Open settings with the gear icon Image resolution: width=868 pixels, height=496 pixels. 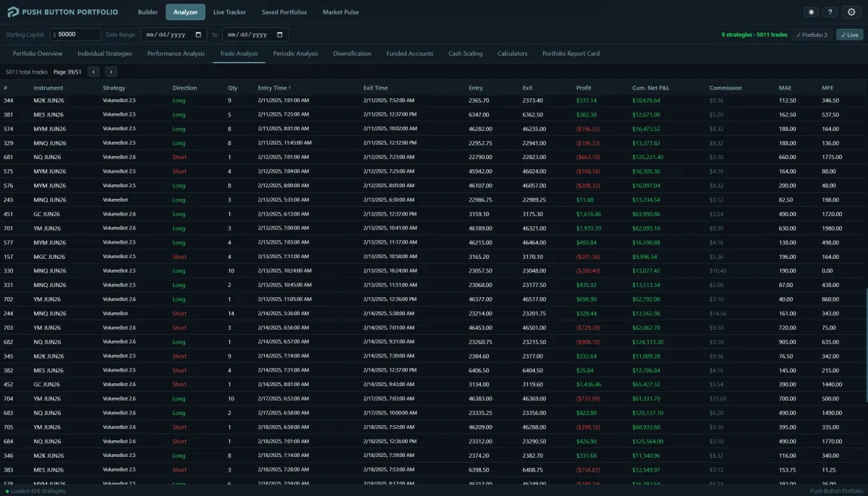tap(851, 12)
